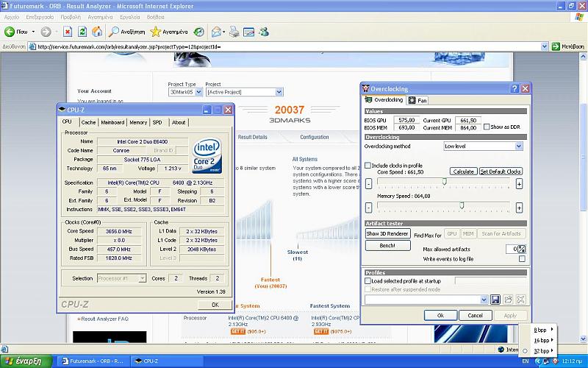Select the 32 bpp radio option
This screenshot has height=368, width=588.
[525, 351]
